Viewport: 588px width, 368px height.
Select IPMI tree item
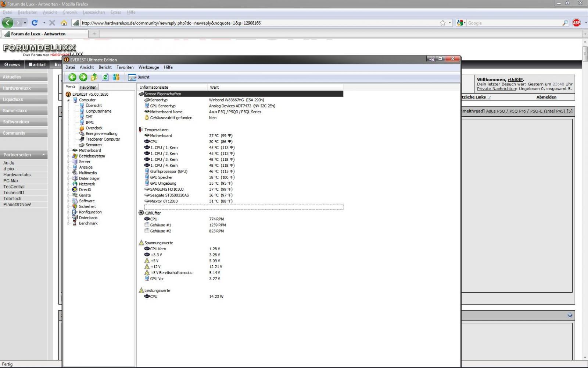coord(89,122)
